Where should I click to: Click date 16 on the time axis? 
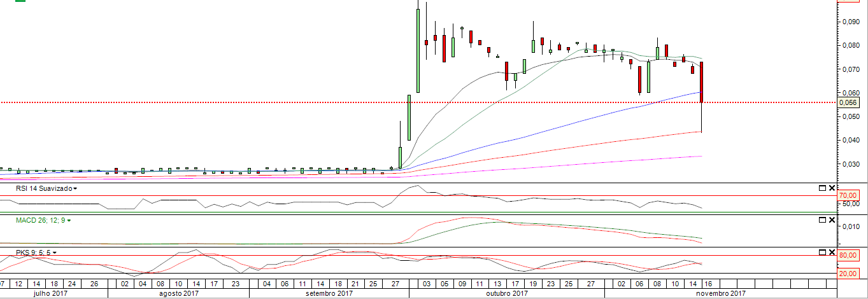(x=708, y=284)
